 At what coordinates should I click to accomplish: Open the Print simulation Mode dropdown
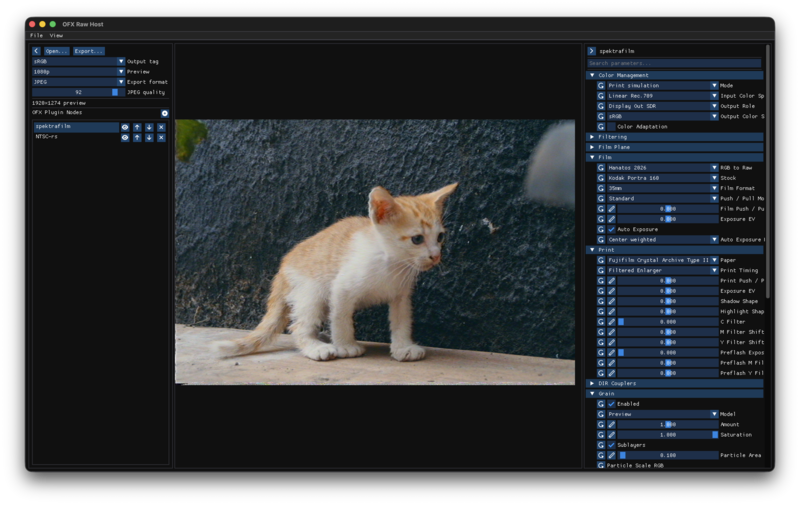click(663, 86)
